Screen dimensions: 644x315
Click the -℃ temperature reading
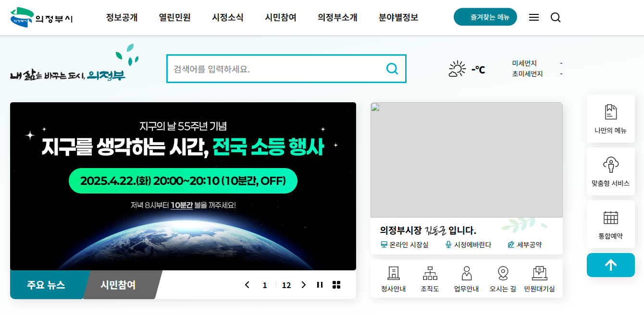[478, 70]
